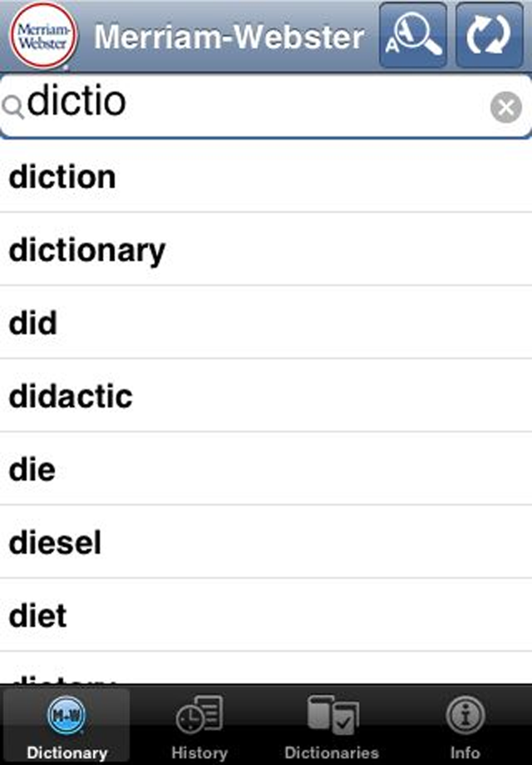Tap the small search magnifier in field

(x=13, y=107)
